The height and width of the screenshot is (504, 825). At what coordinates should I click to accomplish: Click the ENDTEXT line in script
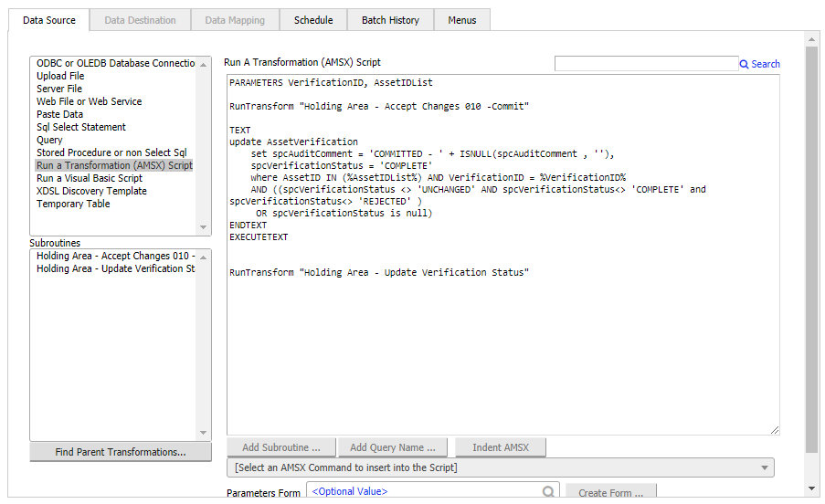pyautogui.click(x=248, y=225)
